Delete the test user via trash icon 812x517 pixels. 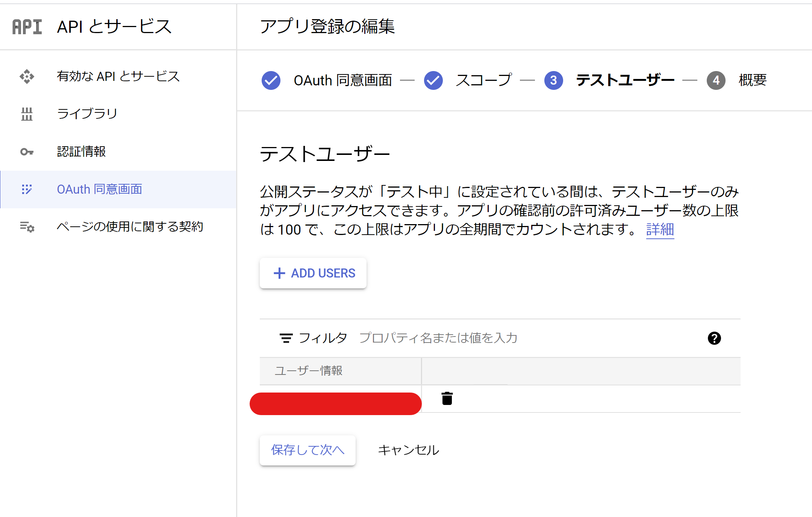[447, 398]
